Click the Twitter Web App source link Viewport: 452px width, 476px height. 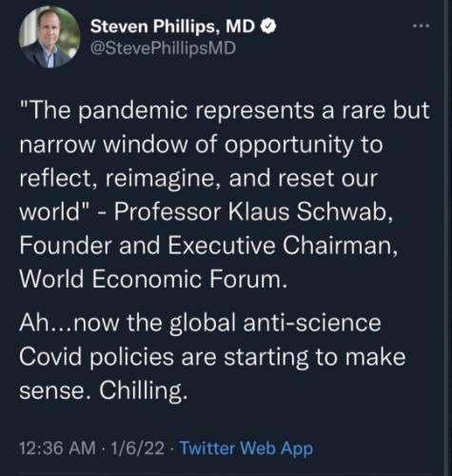click(246, 448)
